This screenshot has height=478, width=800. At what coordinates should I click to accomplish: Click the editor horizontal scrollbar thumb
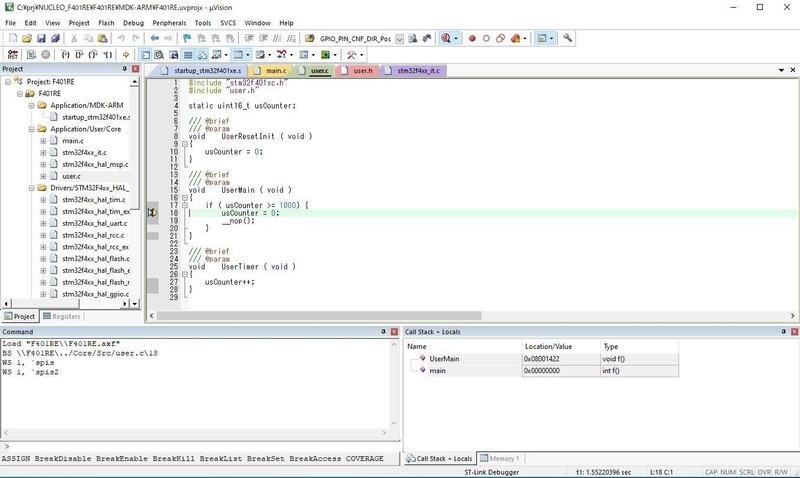tap(319, 316)
